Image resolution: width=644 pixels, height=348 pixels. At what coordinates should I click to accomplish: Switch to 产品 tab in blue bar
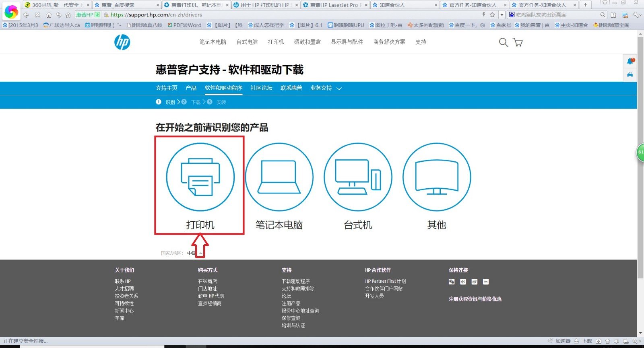191,88
